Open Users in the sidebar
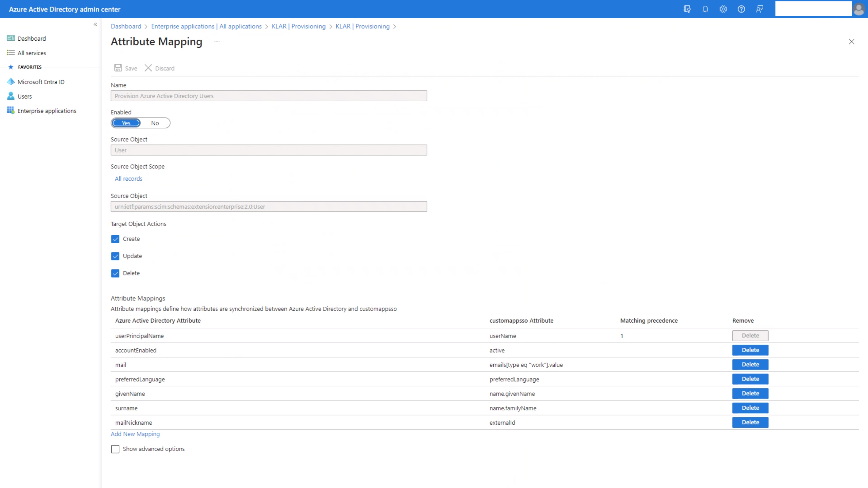868x488 pixels. (x=25, y=96)
